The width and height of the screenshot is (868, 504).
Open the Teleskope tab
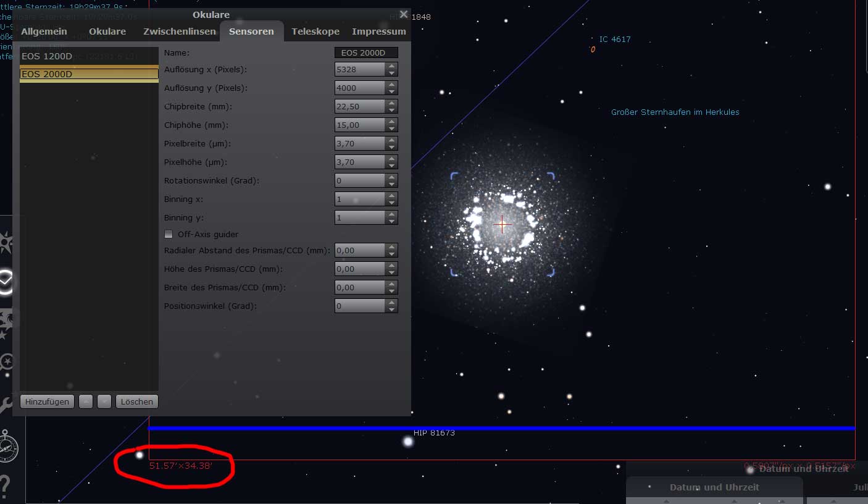(315, 31)
